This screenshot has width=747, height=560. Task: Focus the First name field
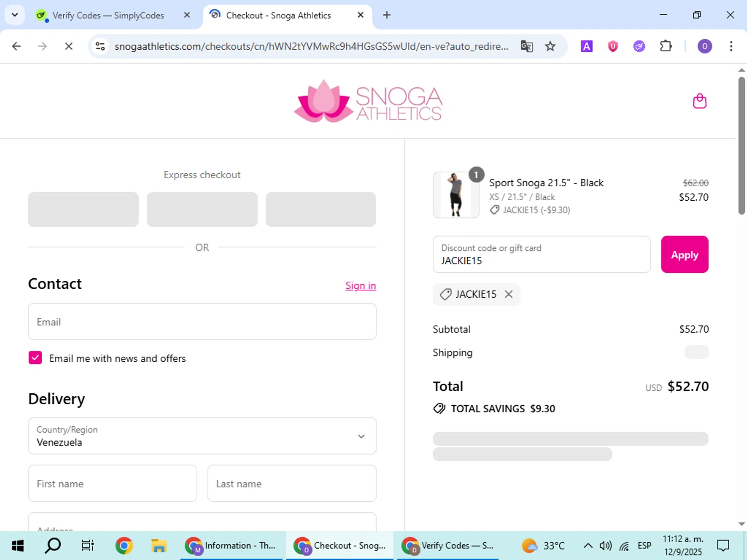point(113,483)
